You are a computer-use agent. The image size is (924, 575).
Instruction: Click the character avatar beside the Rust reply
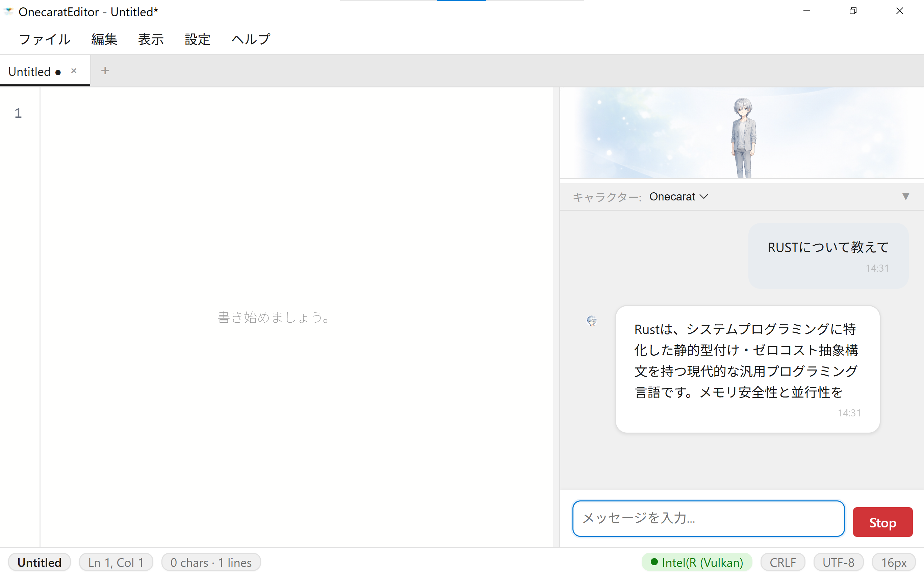592,321
